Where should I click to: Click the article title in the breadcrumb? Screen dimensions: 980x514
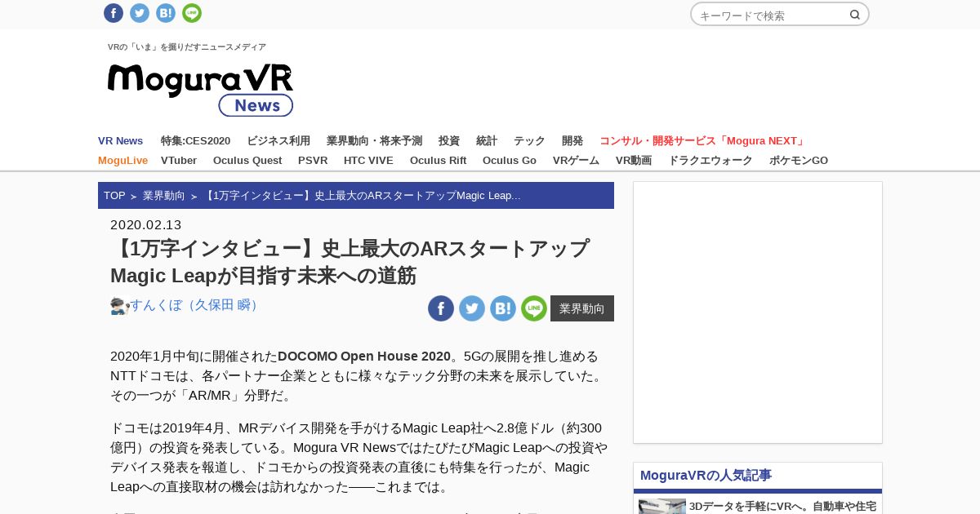(x=362, y=196)
